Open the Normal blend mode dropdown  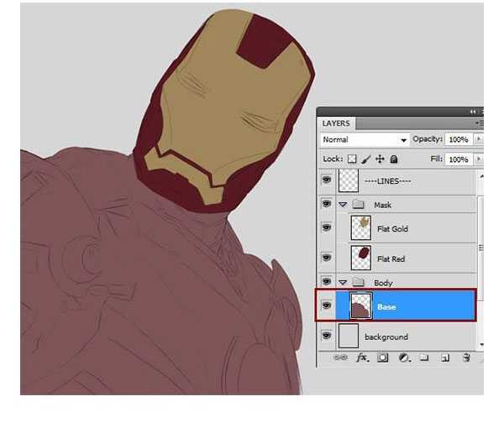[365, 139]
